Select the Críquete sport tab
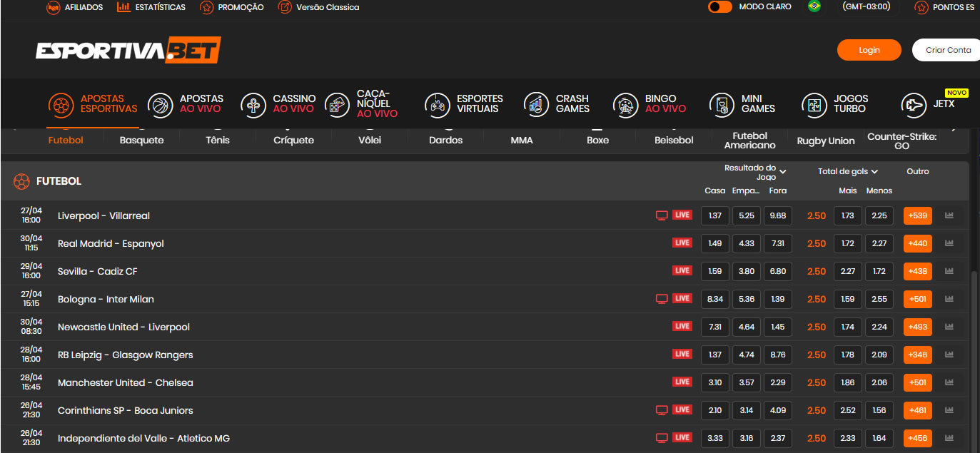 tap(293, 140)
